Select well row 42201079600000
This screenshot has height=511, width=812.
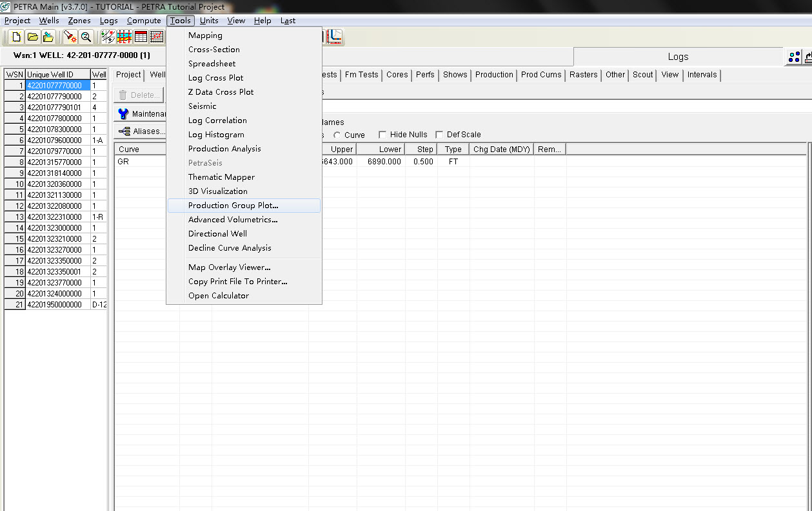point(58,140)
